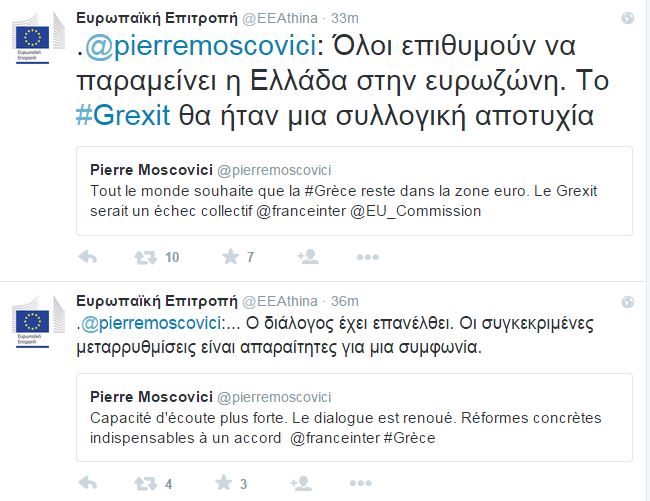
Task: Reply to the Grexit tweet
Action: coord(88,257)
